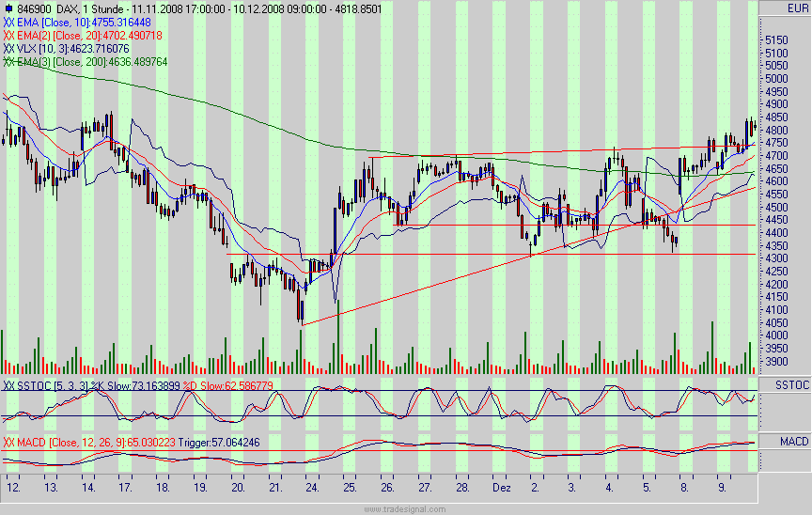Click the 4700 price axis label

point(775,156)
